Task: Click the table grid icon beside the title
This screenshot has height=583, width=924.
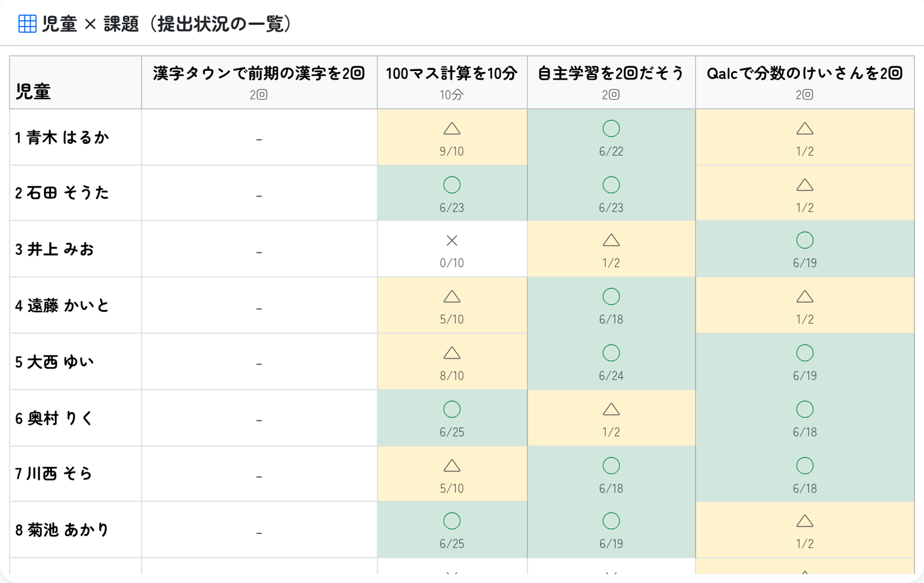Action: click(27, 24)
